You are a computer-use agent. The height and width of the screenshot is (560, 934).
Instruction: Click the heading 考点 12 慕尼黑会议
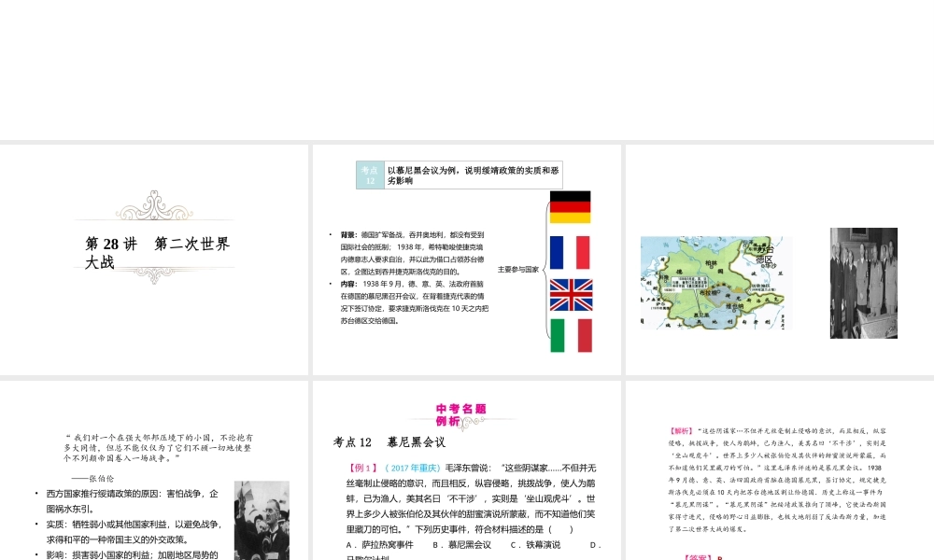[389, 442]
